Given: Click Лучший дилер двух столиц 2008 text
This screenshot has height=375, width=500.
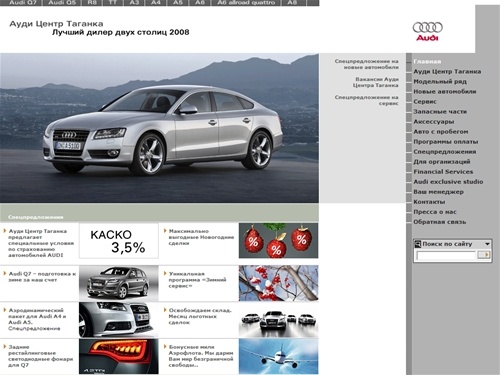Looking at the screenshot, I should 120,32.
